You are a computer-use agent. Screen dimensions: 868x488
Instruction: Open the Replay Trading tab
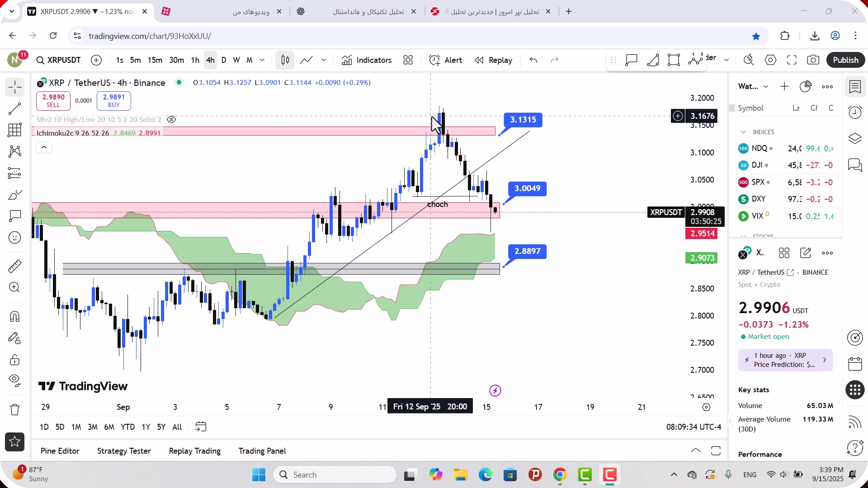coord(195,451)
